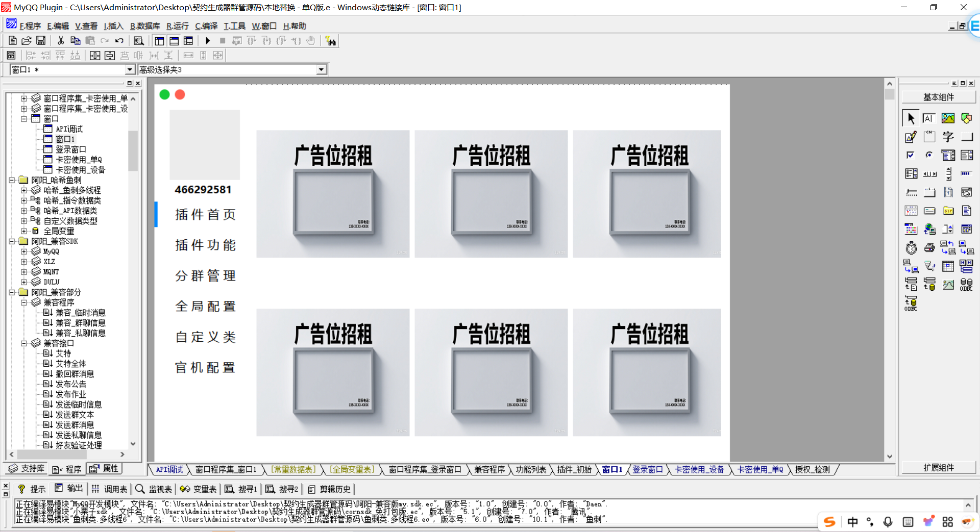Open the R.运行 menu
Image resolution: width=980 pixels, height=532 pixels.
177,26
